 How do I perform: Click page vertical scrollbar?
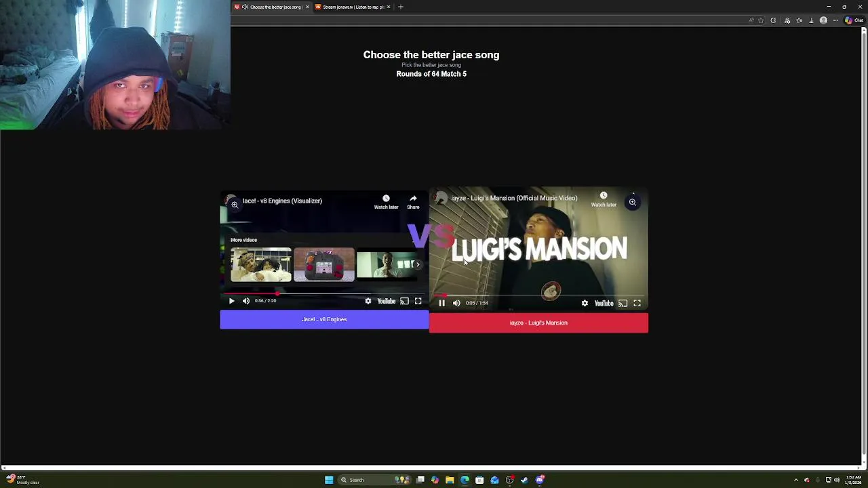(864, 244)
